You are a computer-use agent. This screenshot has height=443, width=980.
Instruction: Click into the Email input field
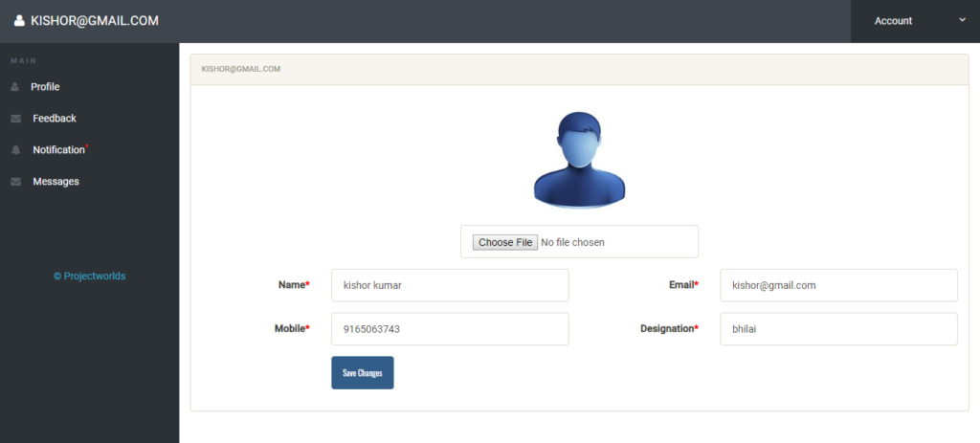pyautogui.click(x=838, y=285)
